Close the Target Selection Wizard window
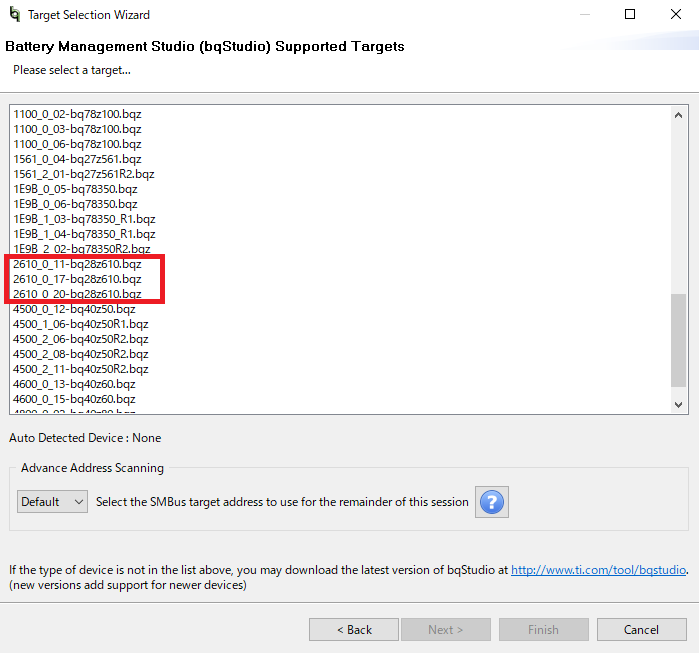699x653 pixels. click(676, 14)
